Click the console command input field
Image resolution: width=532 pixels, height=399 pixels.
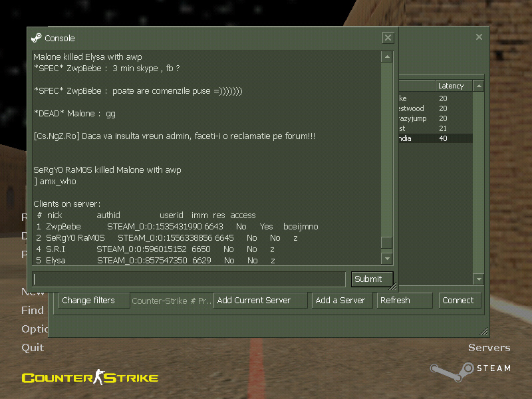click(189, 279)
